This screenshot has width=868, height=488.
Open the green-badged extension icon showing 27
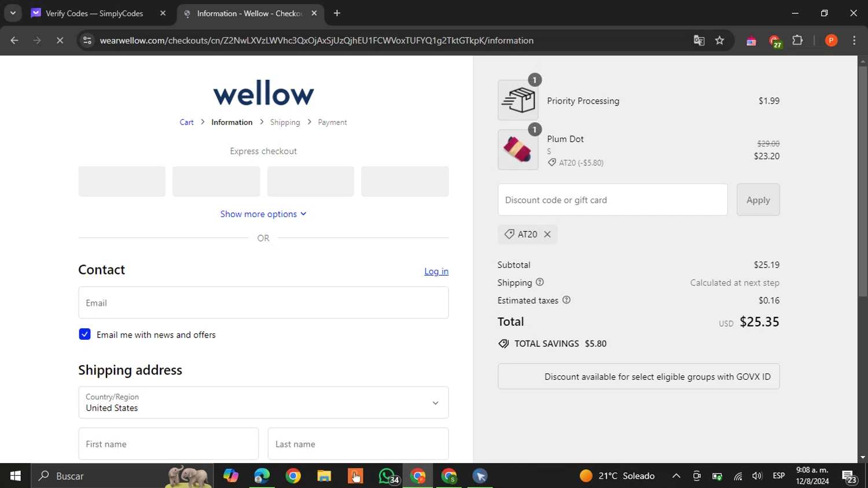pyautogui.click(x=775, y=41)
